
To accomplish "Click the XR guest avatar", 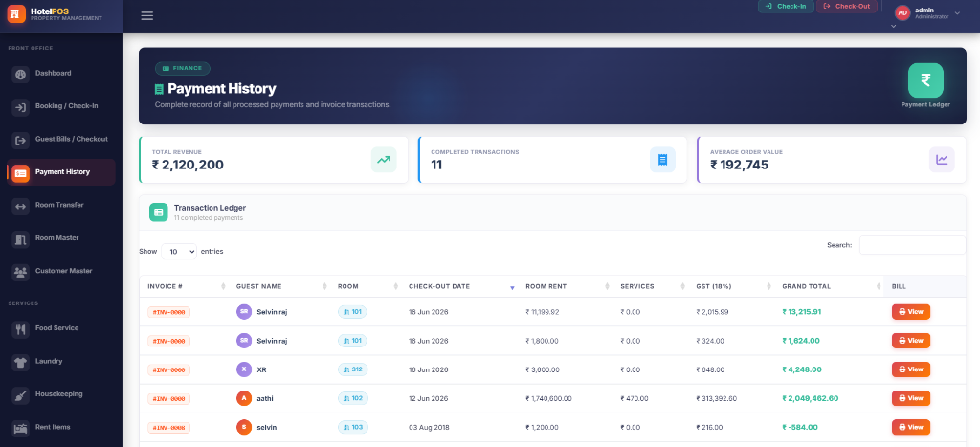I will point(244,369).
